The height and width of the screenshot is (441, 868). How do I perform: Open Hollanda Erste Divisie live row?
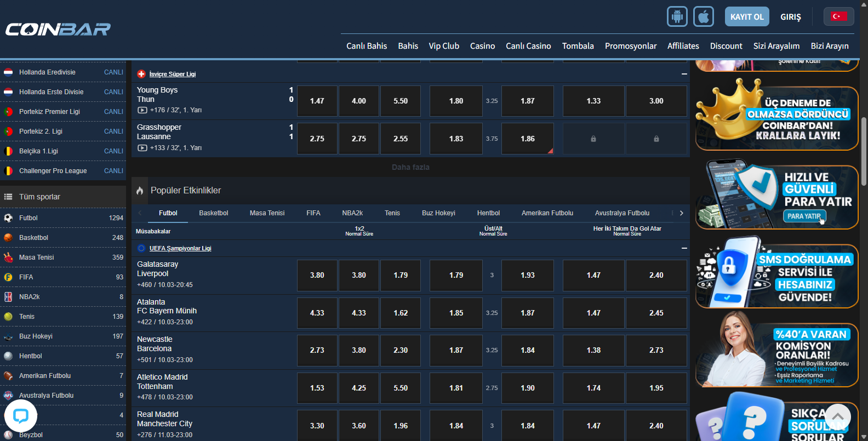click(63, 92)
